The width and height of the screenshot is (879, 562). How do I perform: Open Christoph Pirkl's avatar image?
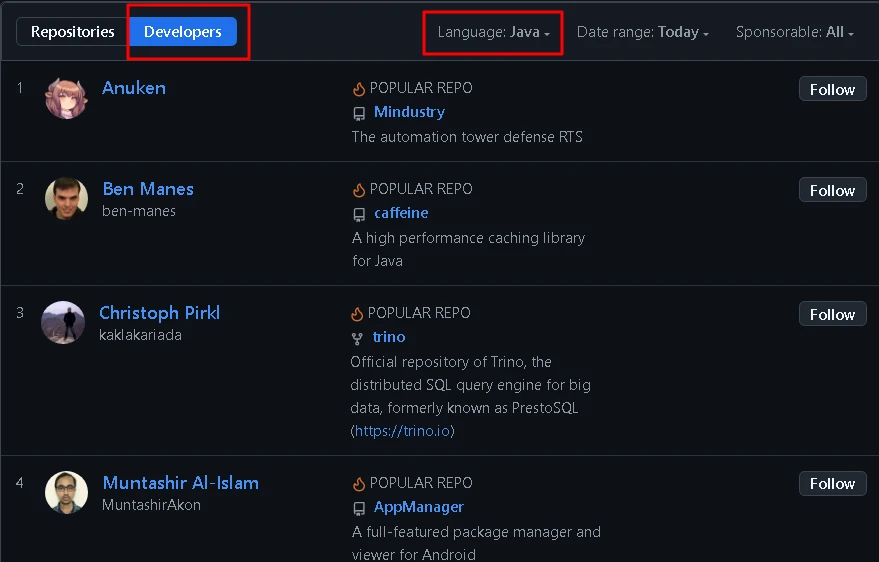[x=63, y=323]
